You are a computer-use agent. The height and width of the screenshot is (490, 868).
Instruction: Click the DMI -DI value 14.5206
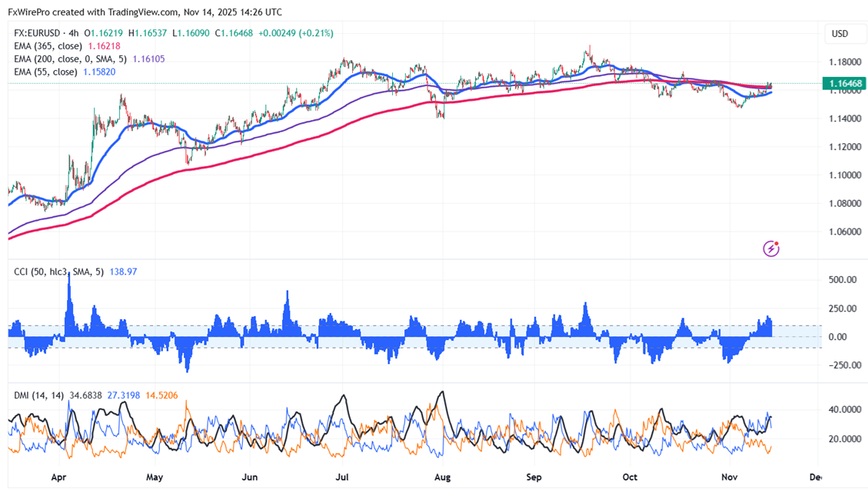[161, 395]
